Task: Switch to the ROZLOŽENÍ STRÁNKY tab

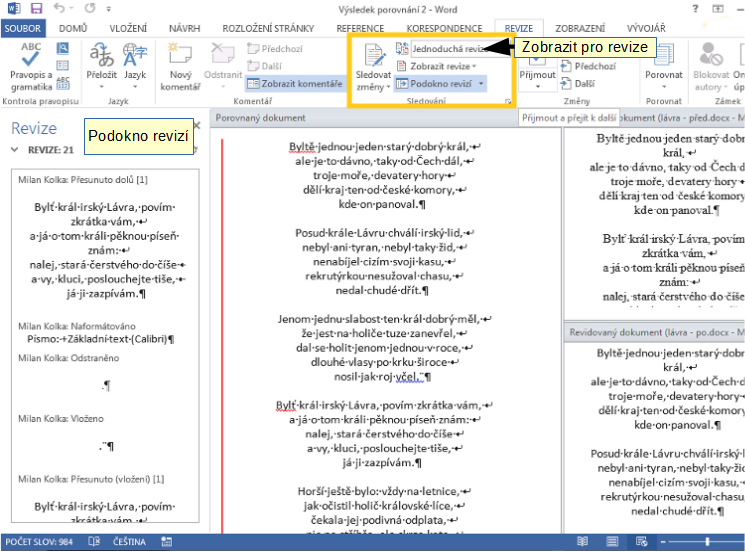Action: click(268, 29)
